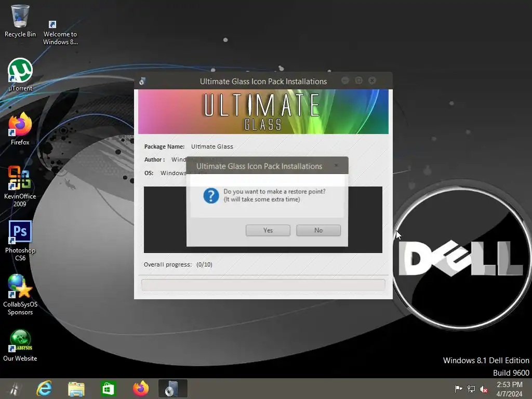This screenshot has height=399, width=532.
Task: Click the empty overall progress bar
Action: tap(263, 285)
